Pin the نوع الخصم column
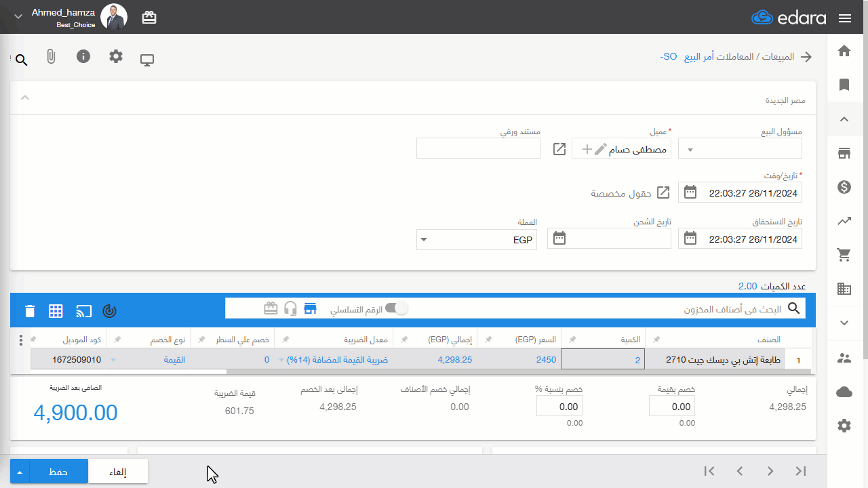The image size is (868, 488). click(117, 340)
